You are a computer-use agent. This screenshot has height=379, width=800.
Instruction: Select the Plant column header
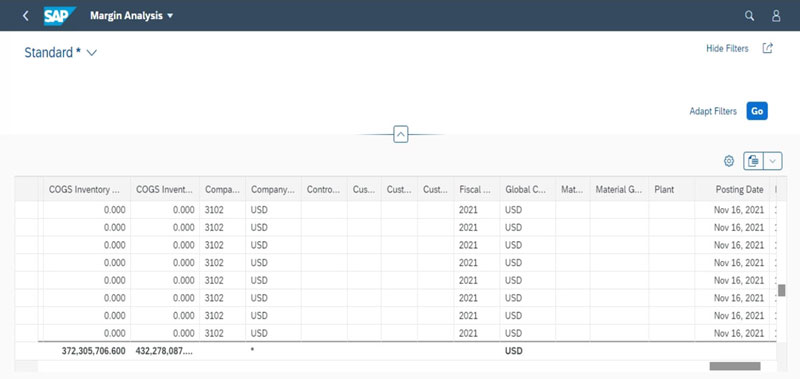[x=671, y=189]
